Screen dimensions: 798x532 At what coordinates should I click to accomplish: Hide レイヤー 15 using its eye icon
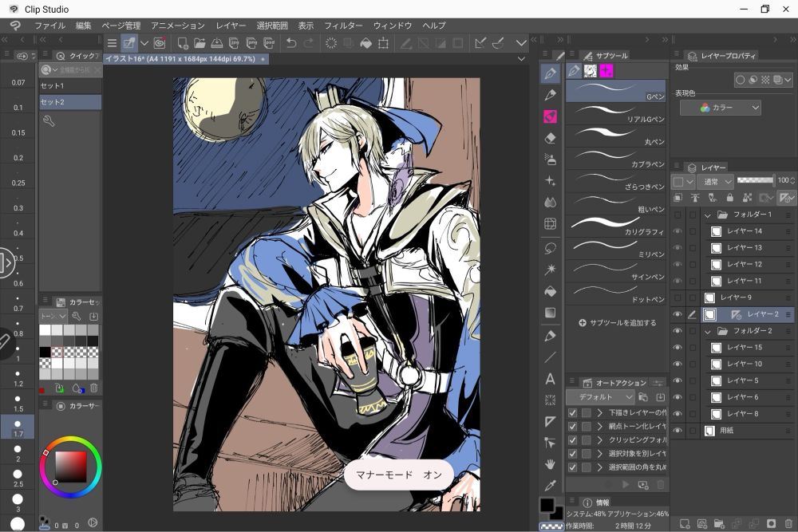[678, 348]
